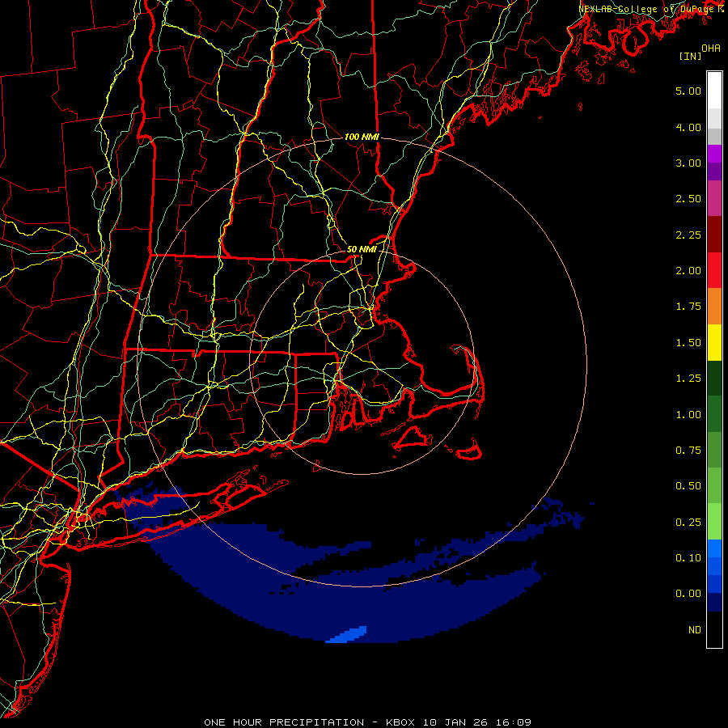The height and width of the screenshot is (728, 728).
Task: Click the 'ND' no-data legend label
Action: [695, 630]
